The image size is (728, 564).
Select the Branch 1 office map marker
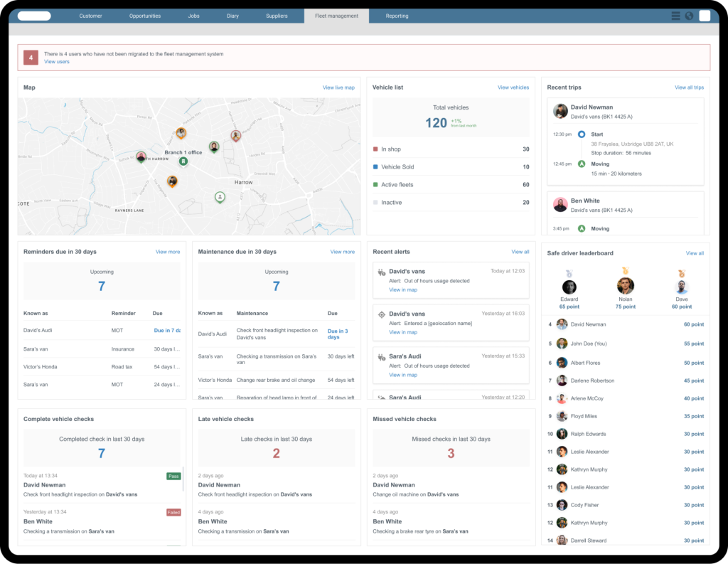[183, 161]
